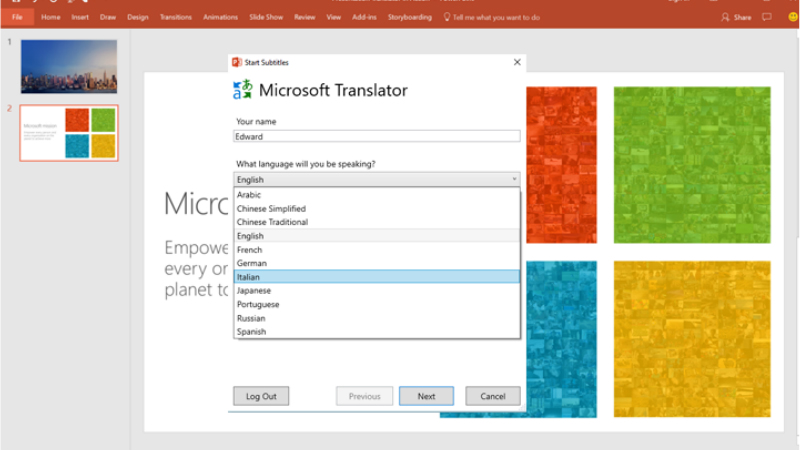
Task: Open the Review tab
Action: (x=305, y=17)
